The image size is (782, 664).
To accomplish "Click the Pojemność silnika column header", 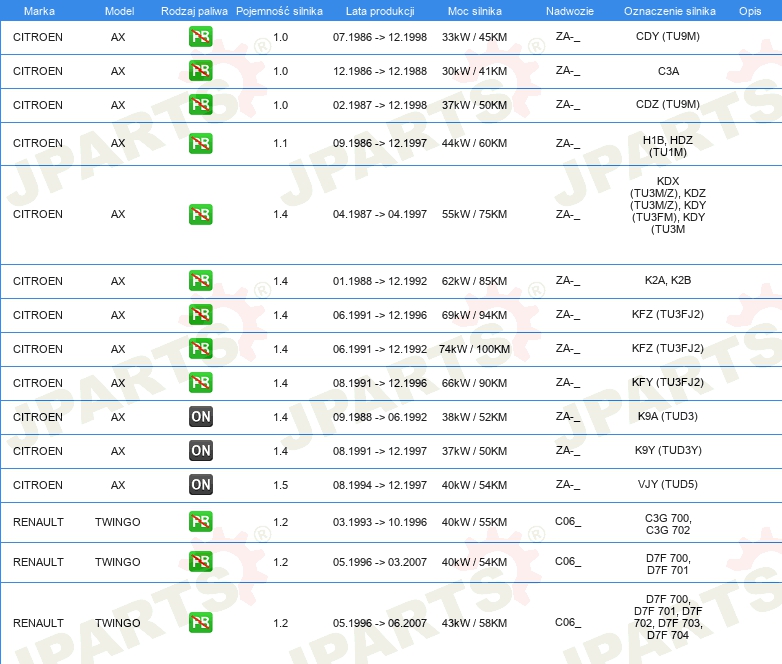I will [279, 11].
